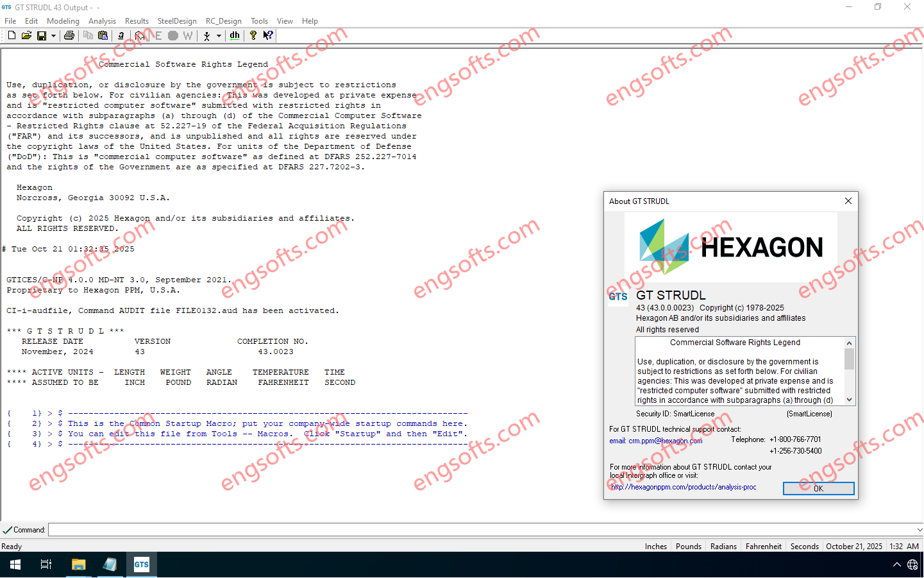Create a new file with the New icon
Viewport: 924px width, 578px height.
[12, 35]
